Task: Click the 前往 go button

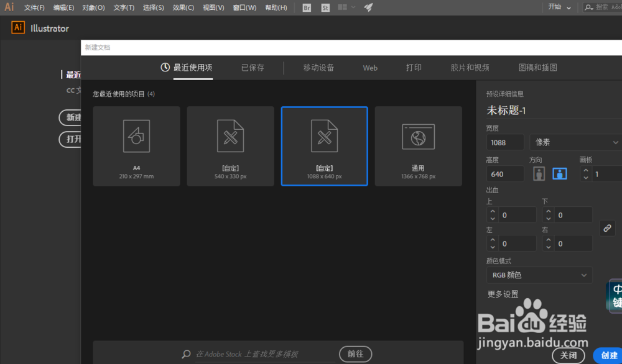Action: pyautogui.click(x=355, y=353)
